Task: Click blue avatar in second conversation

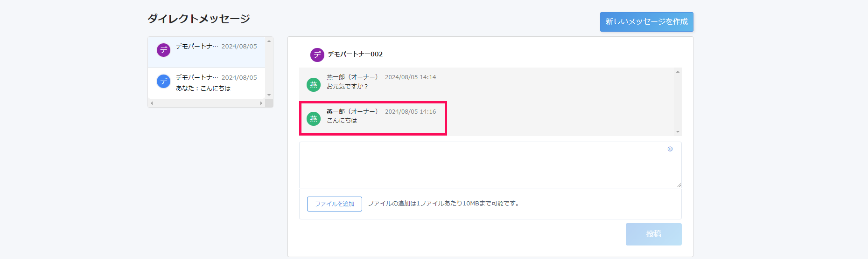Action: (x=163, y=82)
